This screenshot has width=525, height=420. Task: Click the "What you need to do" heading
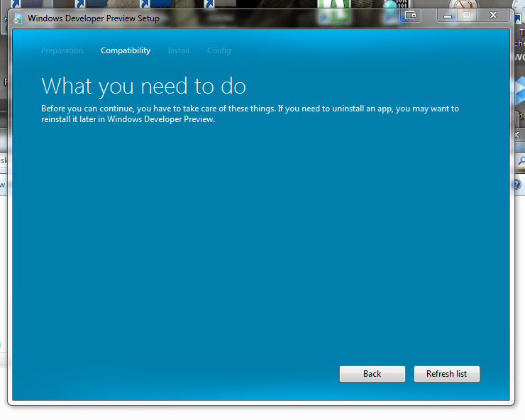coord(143,87)
